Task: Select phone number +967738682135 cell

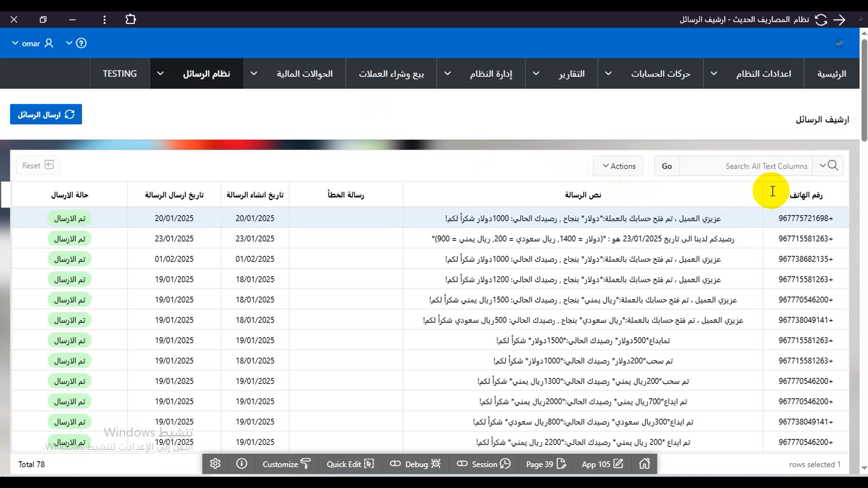Action: click(x=806, y=259)
